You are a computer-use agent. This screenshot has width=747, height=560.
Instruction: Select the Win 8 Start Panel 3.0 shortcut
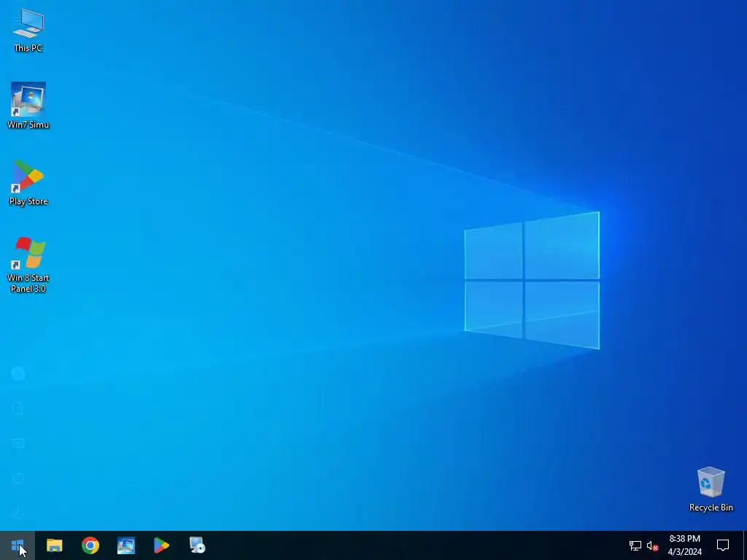pos(28,265)
